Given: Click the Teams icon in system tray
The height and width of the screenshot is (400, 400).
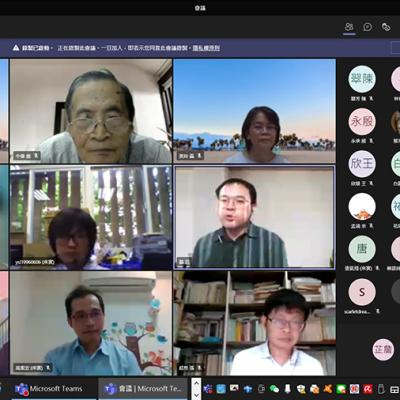Looking at the screenshot, I should [x=208, y=389].
